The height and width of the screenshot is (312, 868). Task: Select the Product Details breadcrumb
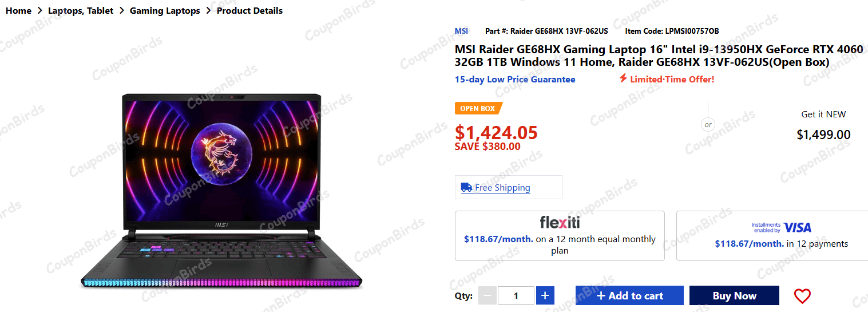[x=249, y=10]
